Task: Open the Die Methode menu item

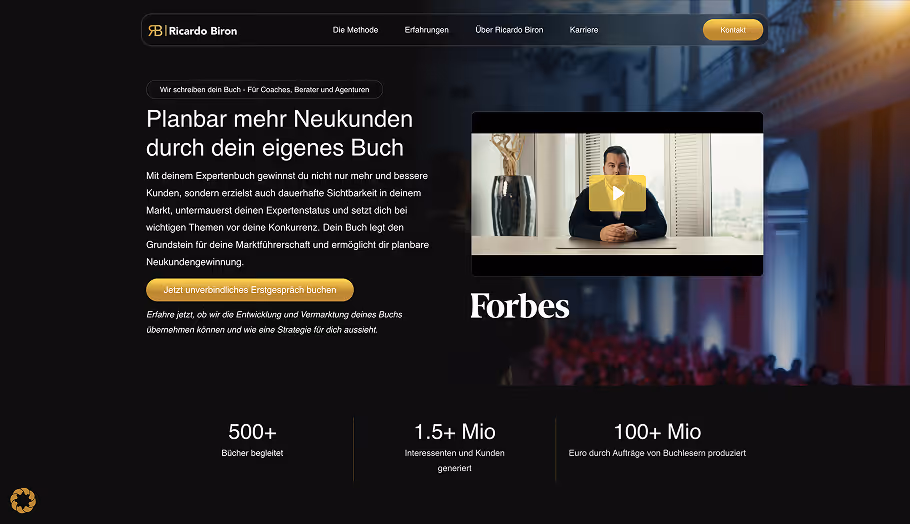Action: 355,30
